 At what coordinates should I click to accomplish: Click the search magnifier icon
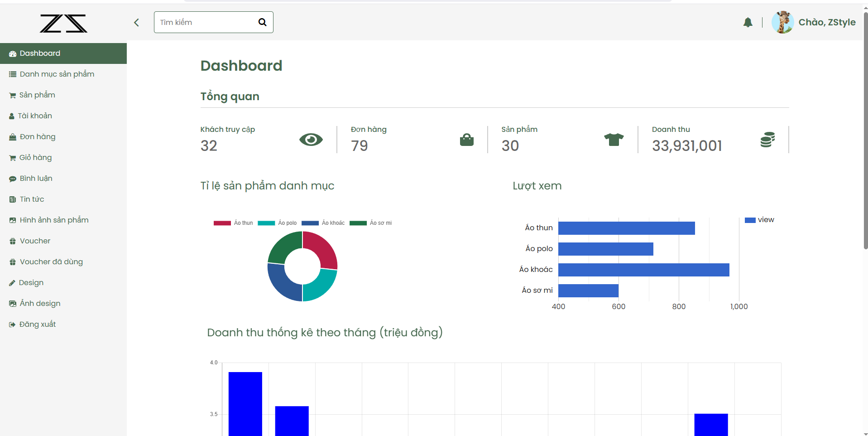[262, 22]
